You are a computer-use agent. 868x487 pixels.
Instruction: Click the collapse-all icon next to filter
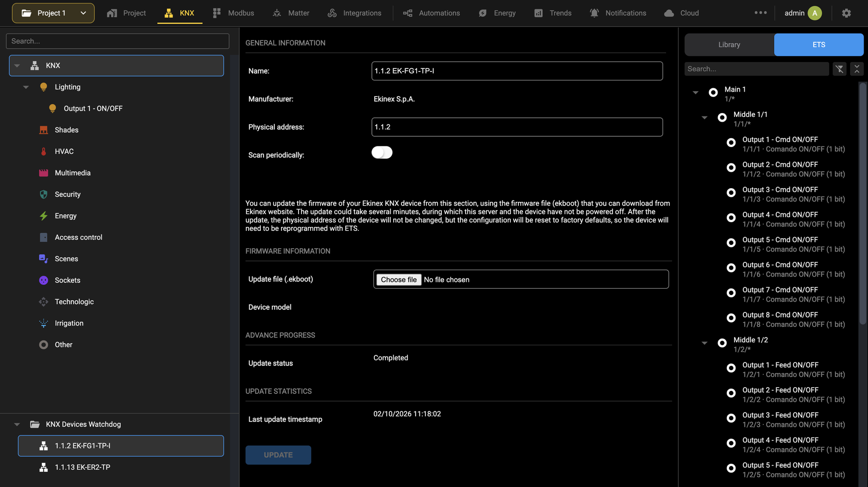coord(857,69)
